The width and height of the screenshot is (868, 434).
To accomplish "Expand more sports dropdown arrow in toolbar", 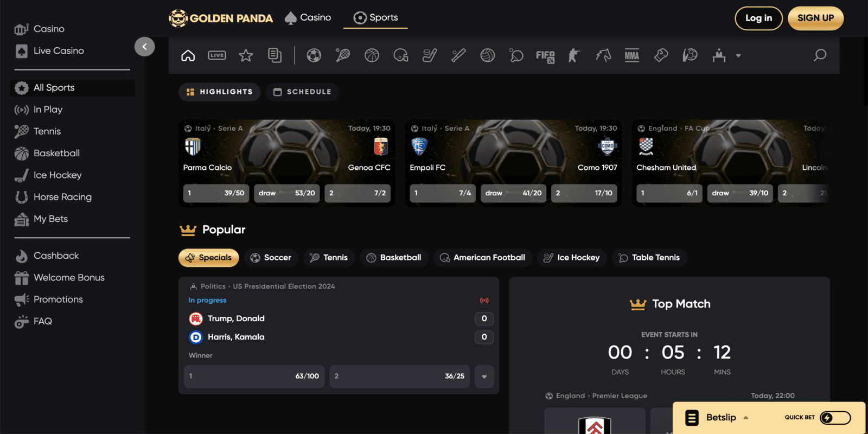I will tap(738, 56).
